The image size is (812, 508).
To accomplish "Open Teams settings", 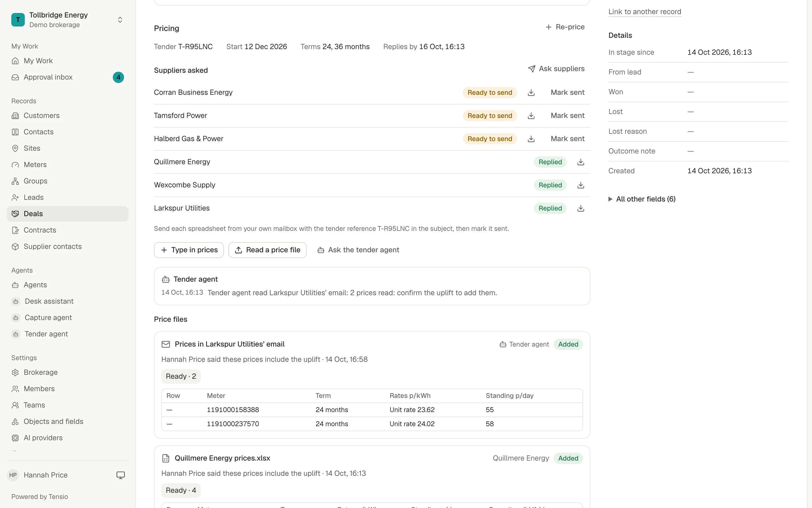I will tap(67, 405).
